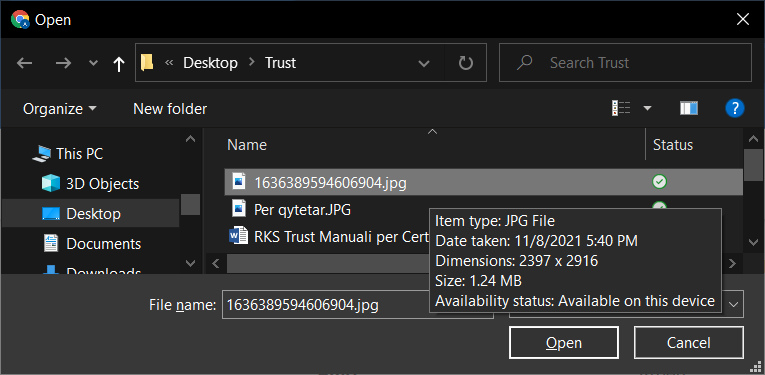Click the Search Trust box
Viewport: 765px width, 375px height.
point(625,62)
